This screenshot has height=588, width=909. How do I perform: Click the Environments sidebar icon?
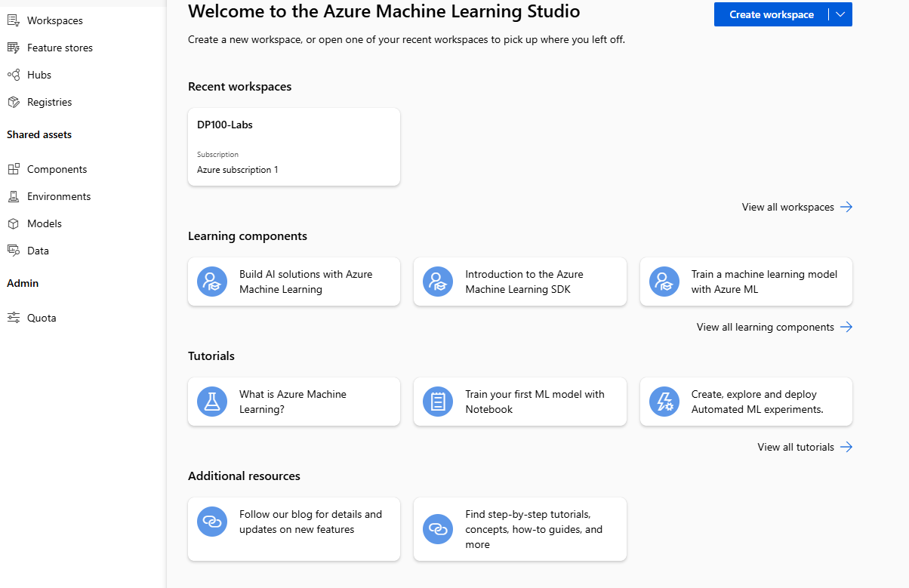coord(13,196)
